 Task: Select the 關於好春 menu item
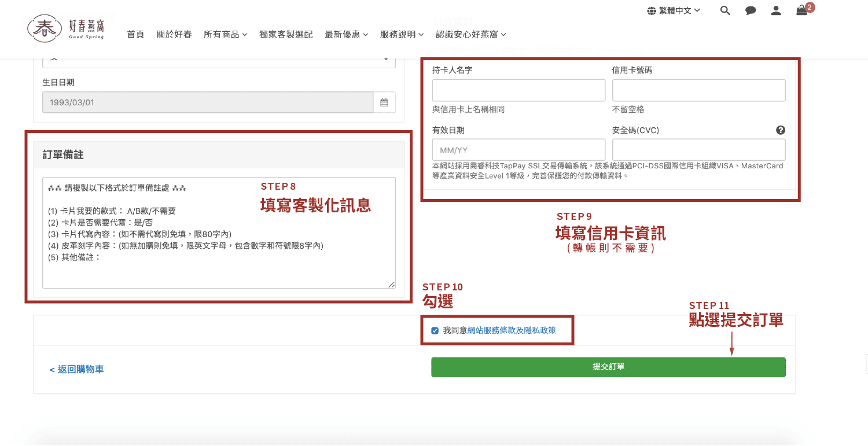click(x=174, y=34)
